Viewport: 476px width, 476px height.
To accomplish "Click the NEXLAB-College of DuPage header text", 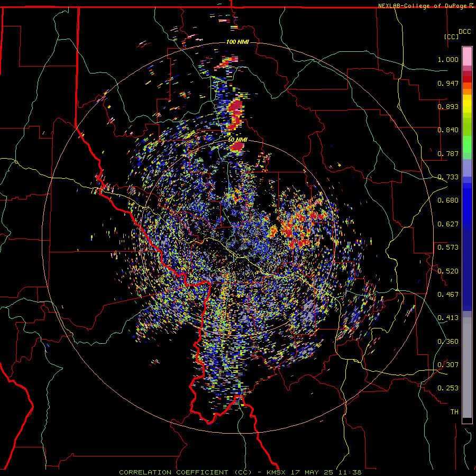I will click(x=424, y=6).
